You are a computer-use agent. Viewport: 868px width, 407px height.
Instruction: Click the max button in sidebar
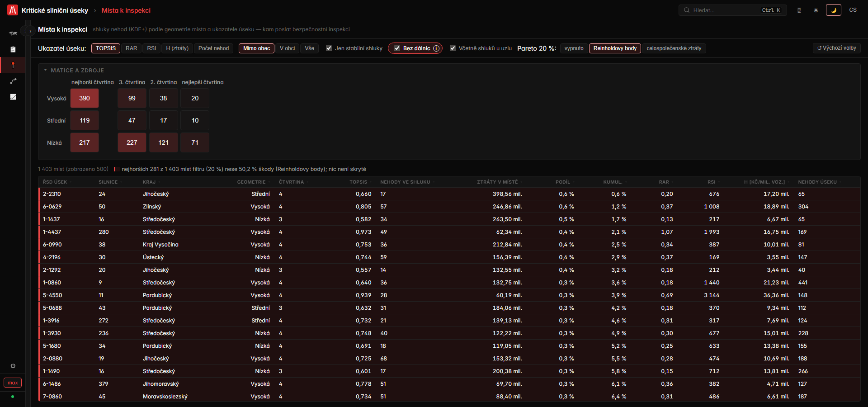[13, 383]
